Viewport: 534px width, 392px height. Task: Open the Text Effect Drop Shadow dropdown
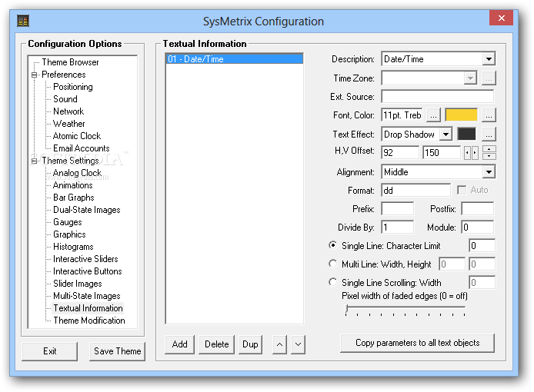tap(446, 135)
